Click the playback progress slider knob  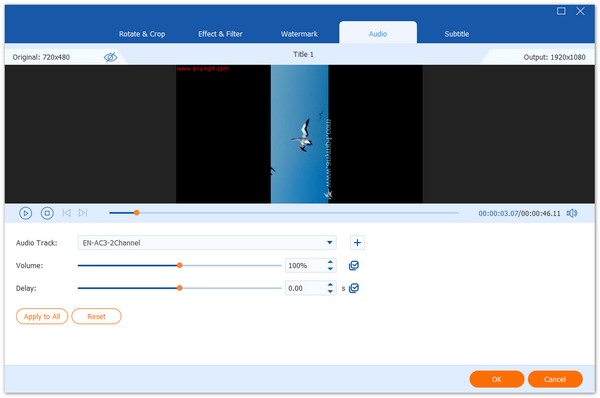point(137,213)
